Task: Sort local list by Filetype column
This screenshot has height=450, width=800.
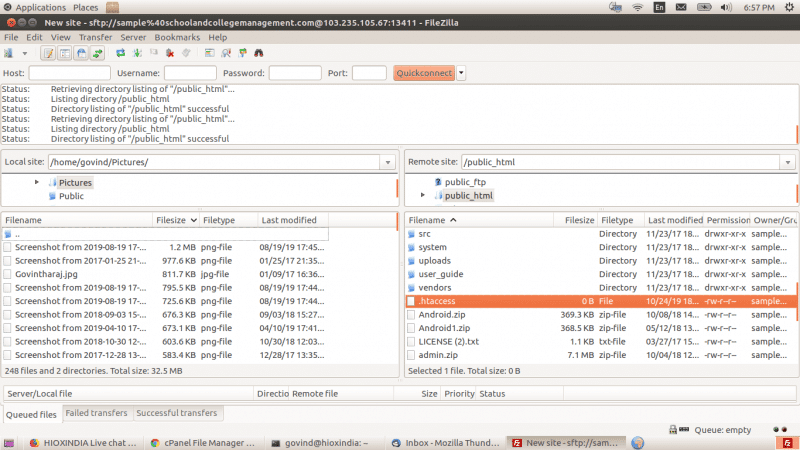Action: (x=229, y=220)
